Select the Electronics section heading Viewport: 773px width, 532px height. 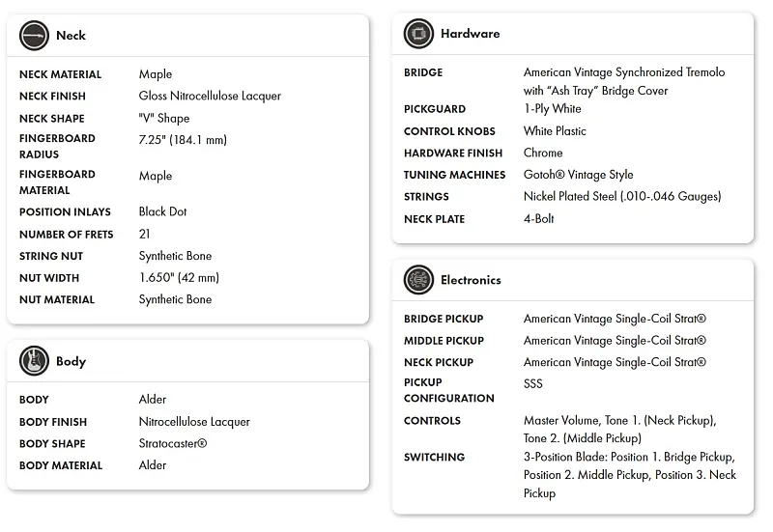471,280
